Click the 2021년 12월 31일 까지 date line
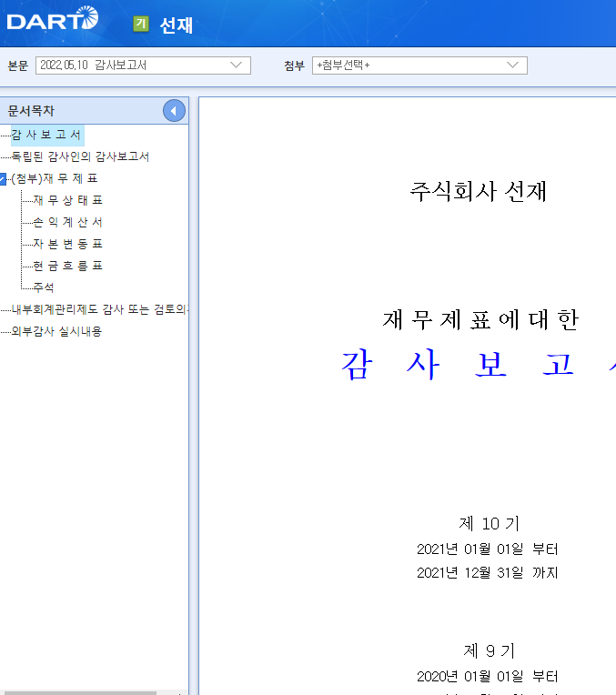Image resolution: width=616 pixels, height=695 pixels. [x=487, y=573]
